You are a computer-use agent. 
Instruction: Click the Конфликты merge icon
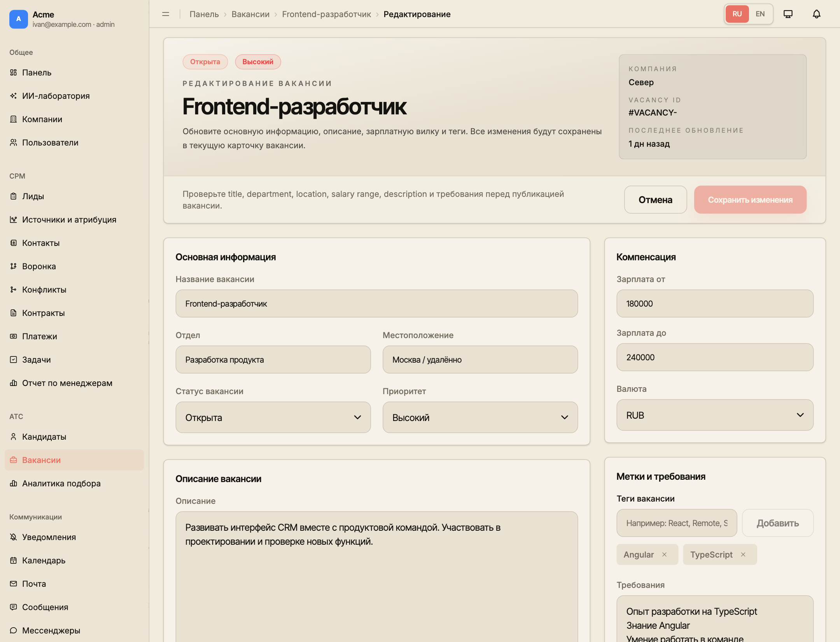click(13, 289)
